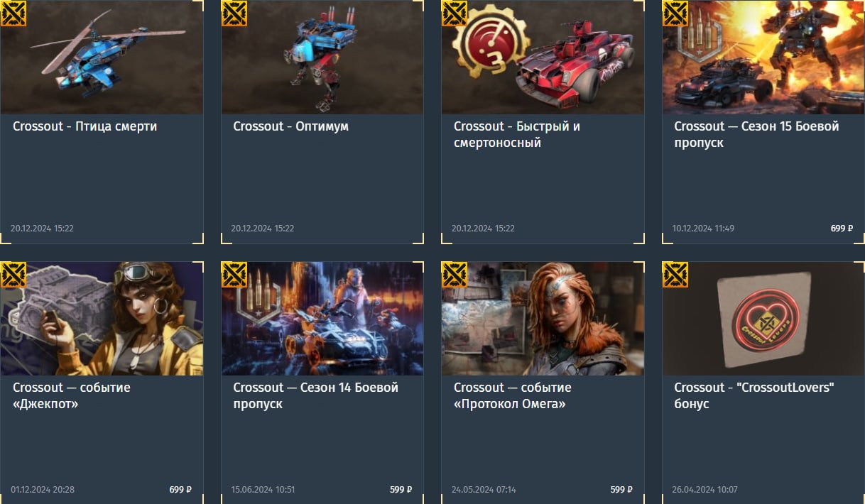Open the blue mech walker thumbnail

322,57
